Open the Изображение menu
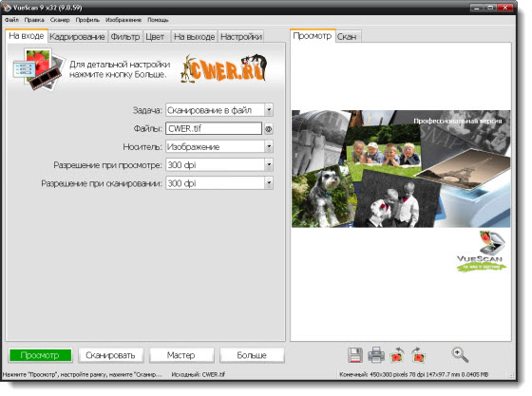 [x=123, y=20]
